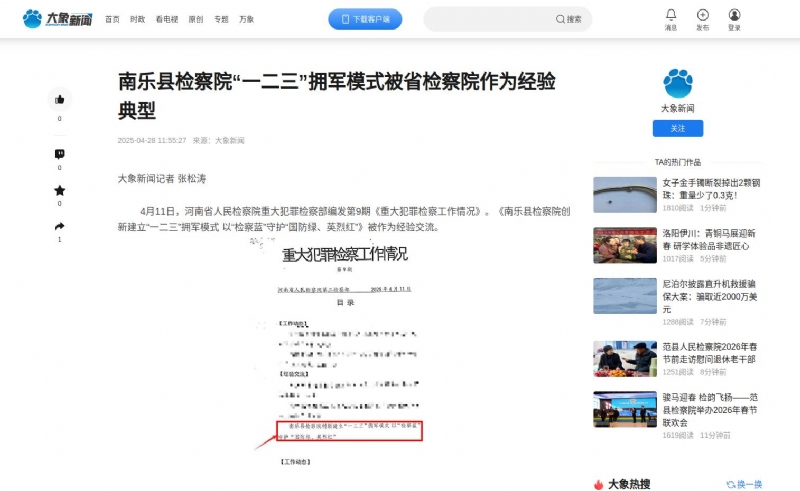800x491 pixels.
Task: Click the thumbs-up like icon
Action: click(x=59, y=99)
